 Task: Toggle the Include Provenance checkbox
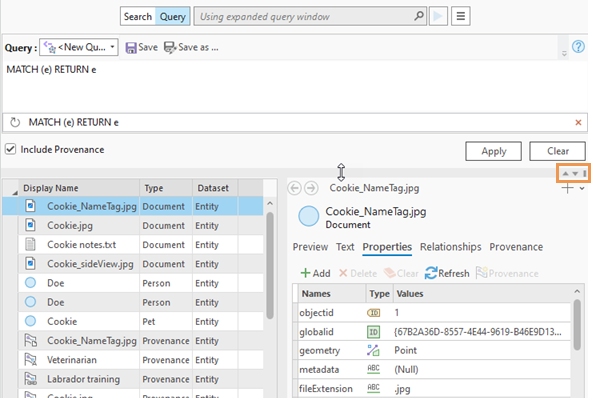pyautogui.click(x=11, y=149)
